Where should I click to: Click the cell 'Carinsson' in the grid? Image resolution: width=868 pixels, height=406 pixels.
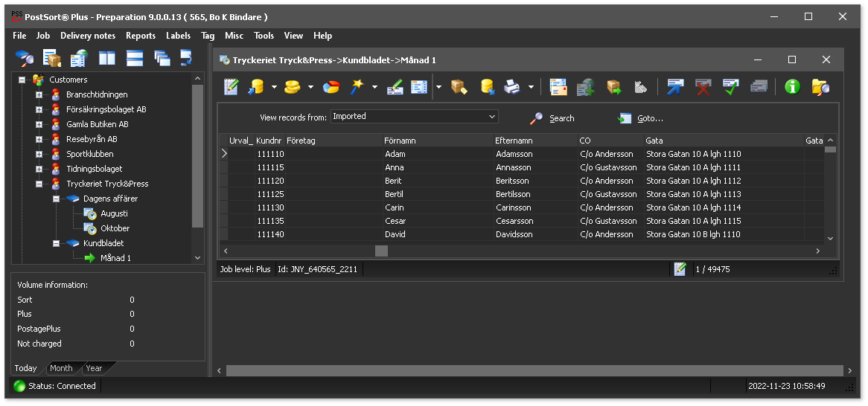535,207
